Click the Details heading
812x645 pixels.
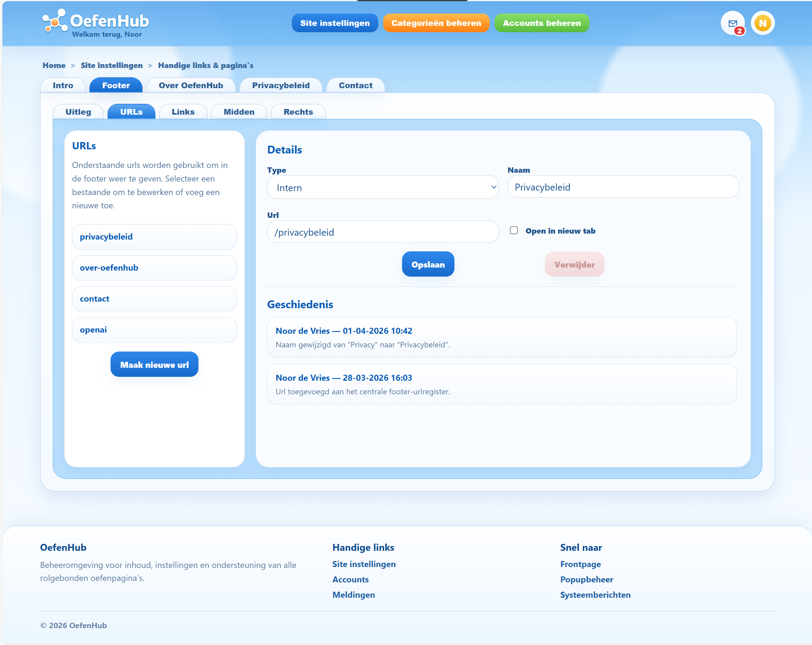pyautogui.click(x=285, y=150)
